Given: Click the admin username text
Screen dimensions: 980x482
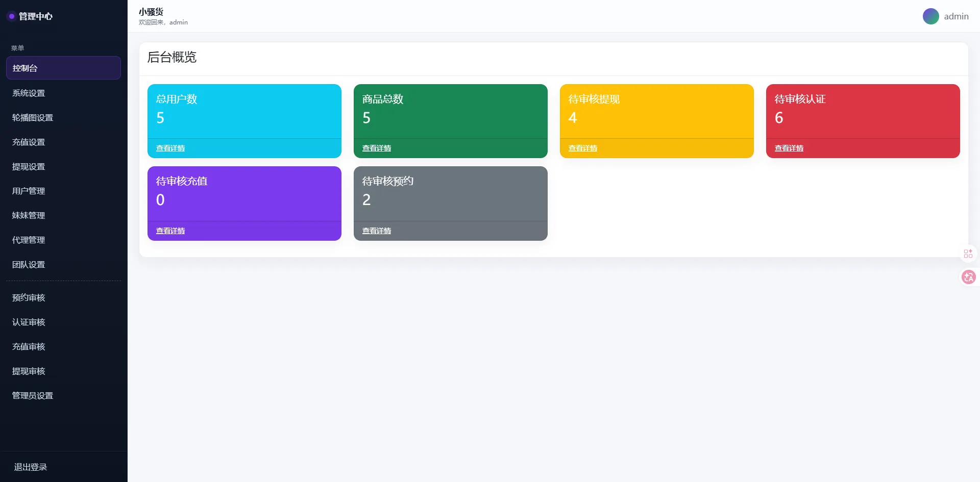Looking at the screenshot, I should (x=956, y=16).
